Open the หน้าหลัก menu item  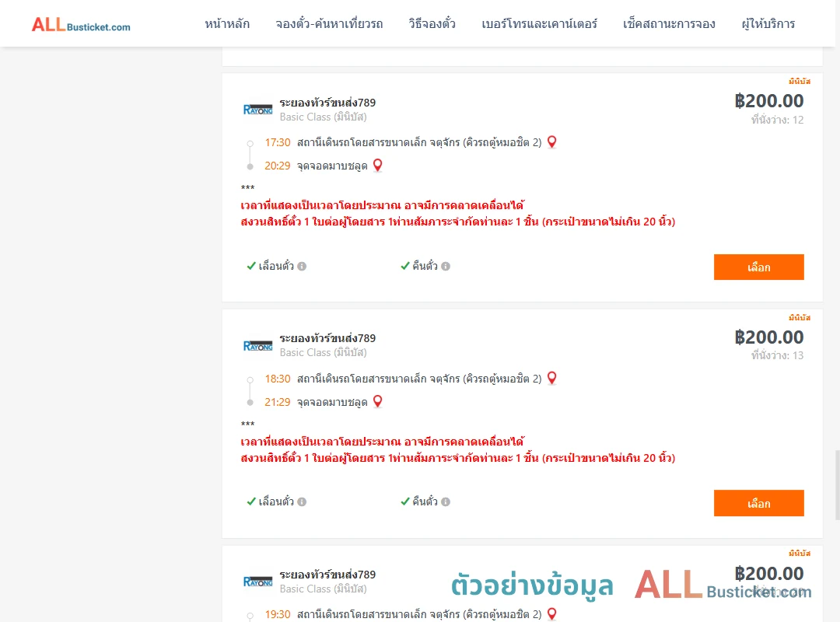tap(227, 24)
